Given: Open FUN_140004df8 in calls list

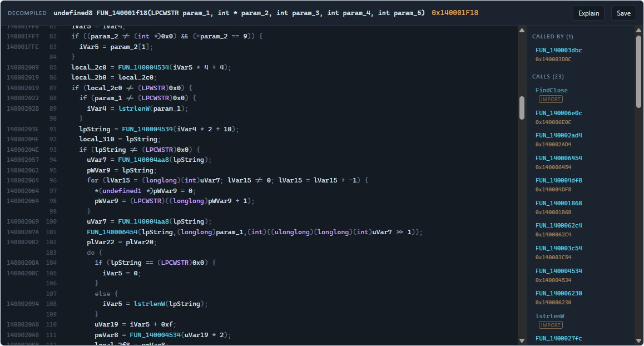Looking at the screenshot, I should click(x=558, y=180).
